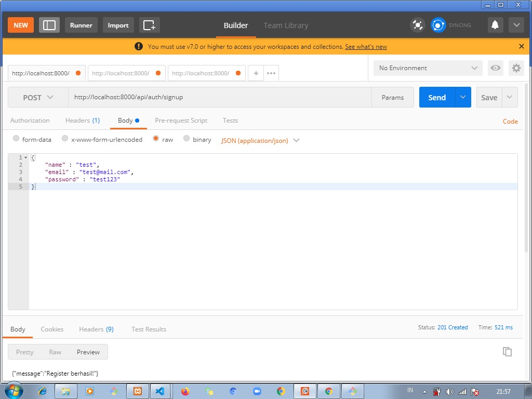Select the x-www-form-urlencoded radio button

(x=65, y=139)
